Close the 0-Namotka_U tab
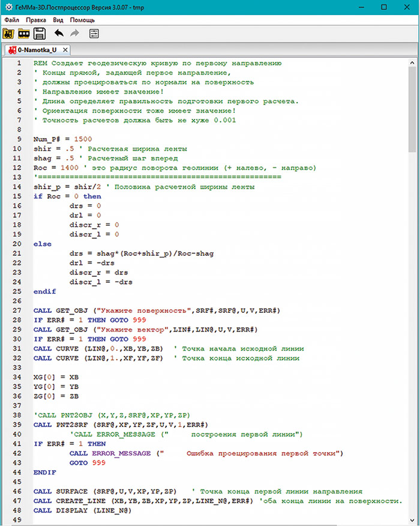This screenshot has height=526, width=420. point(65,50)
